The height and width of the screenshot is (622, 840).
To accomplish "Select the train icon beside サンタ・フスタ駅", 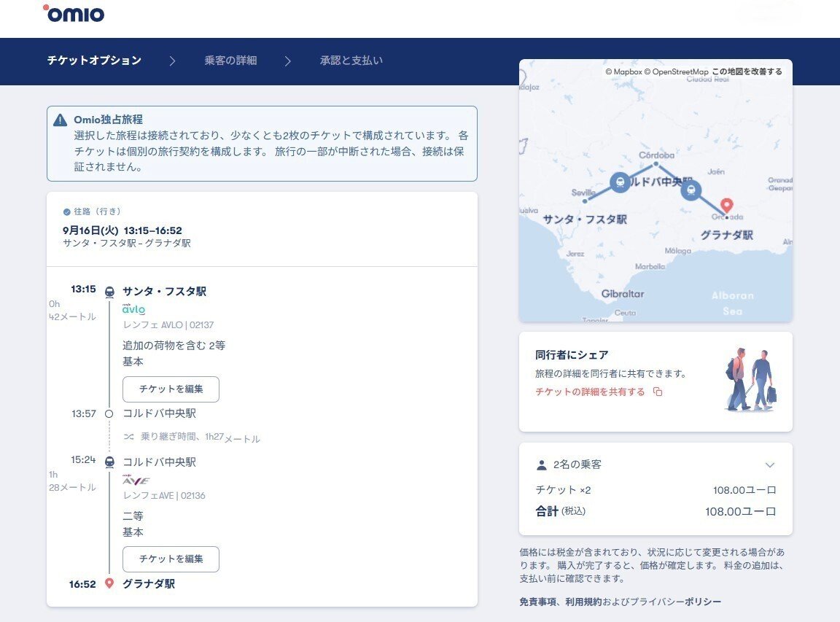I will pyautogui.click(x=110, y=290).
